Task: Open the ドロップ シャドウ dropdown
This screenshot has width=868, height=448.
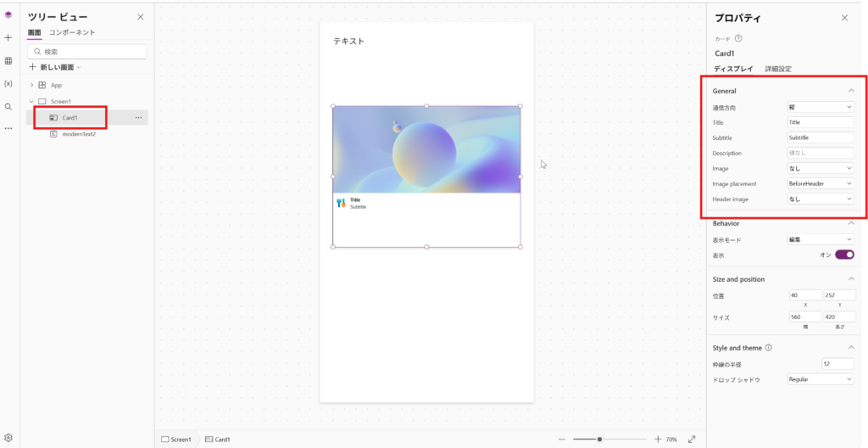Action: point(820,379)
